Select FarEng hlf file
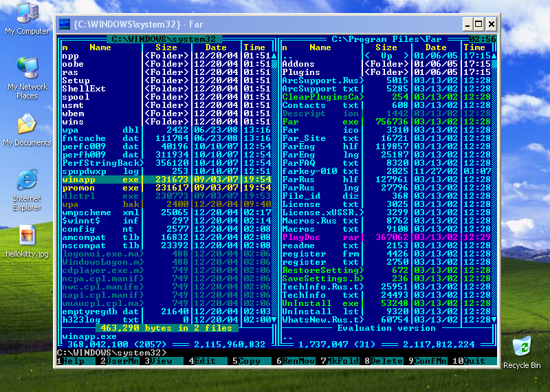This screenshot has width=550, height=392. point(386,146)
